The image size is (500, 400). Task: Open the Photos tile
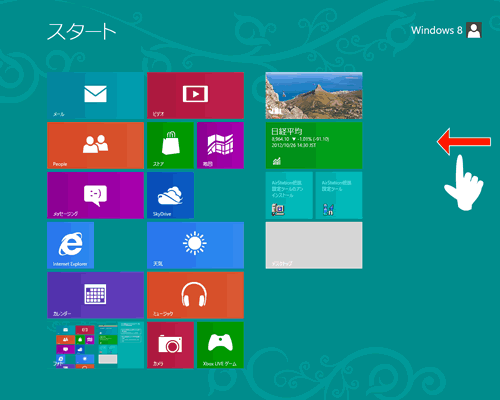click(95, 345)
